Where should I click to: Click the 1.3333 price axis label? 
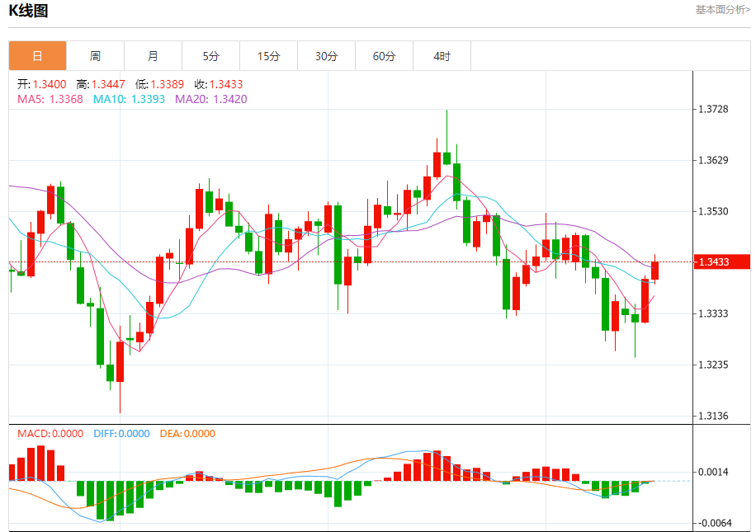tap(714, 313)
